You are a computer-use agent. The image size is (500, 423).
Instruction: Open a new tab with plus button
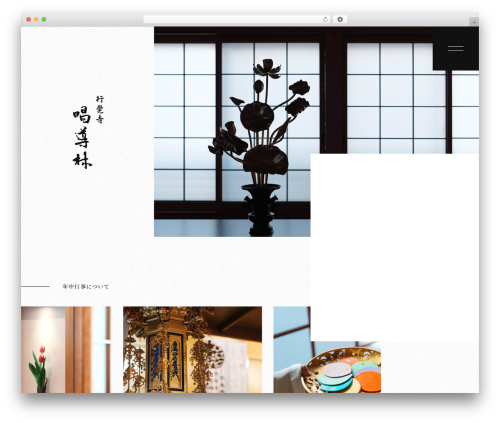point(474,22)
